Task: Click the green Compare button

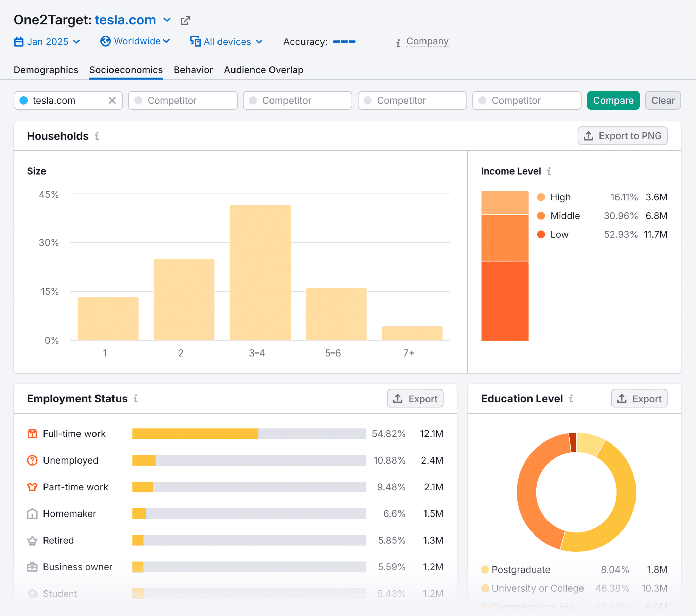Action: pos(613,101)
